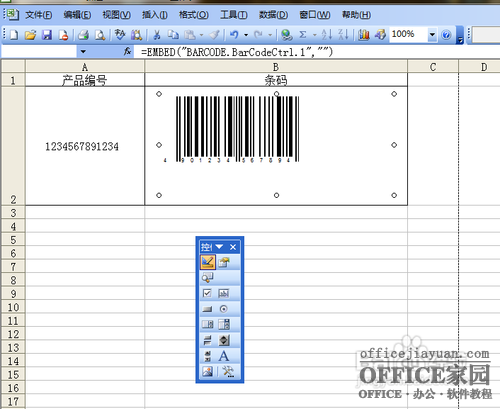Open the 工具(T) menu
500x409 pixels.
[234, 15]
